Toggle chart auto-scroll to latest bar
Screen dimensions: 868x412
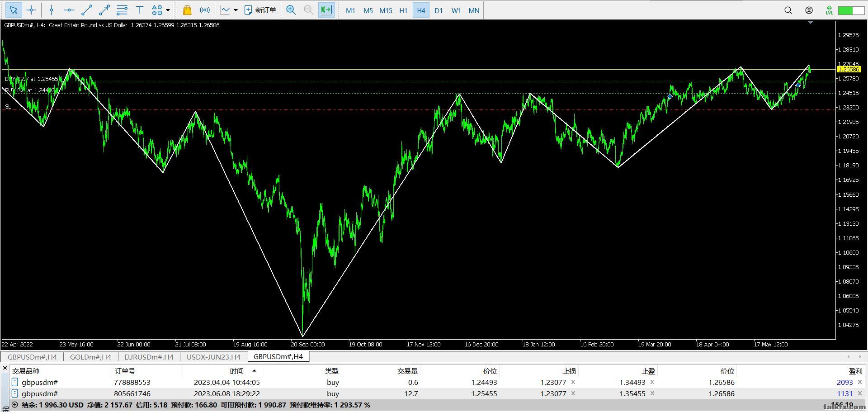coord(326,10)
